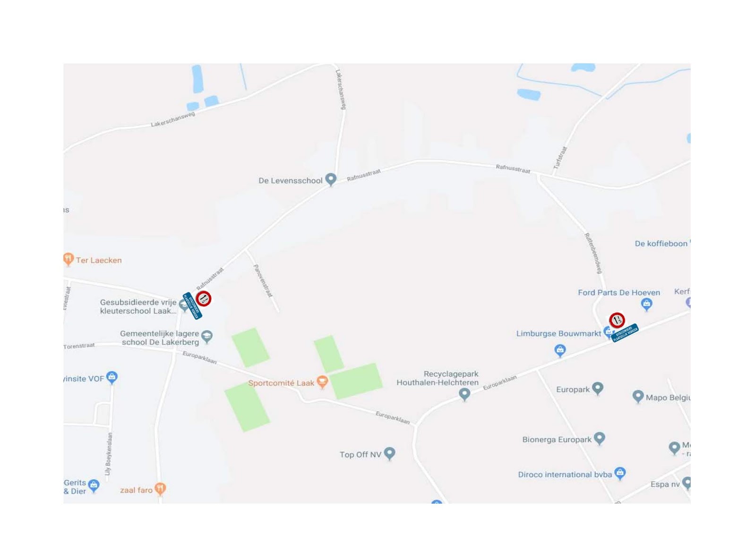
Task: Open the Top Off NV marker
Action: click(x=389, y=453)
